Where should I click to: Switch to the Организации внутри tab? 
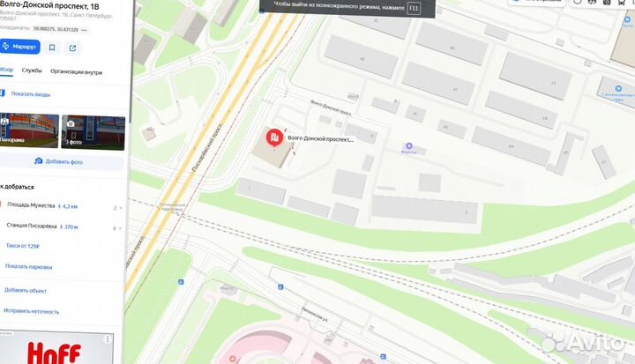(x=76, y=72)
